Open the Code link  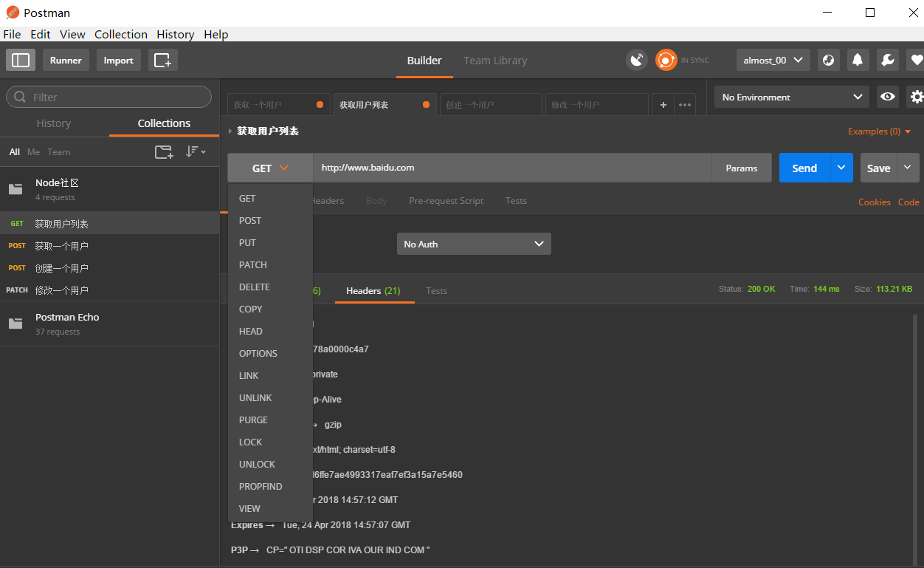point(909,202)
